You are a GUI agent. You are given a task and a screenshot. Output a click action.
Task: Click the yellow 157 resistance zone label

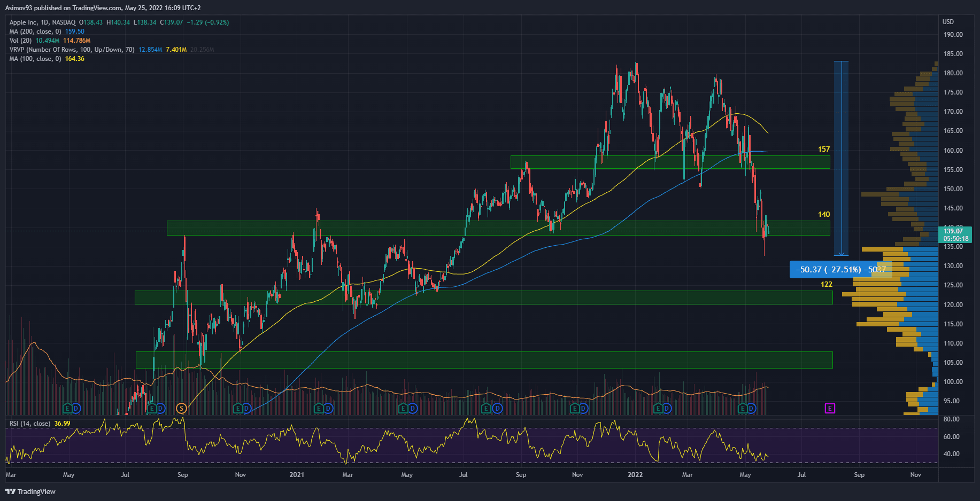[x=824, y=150]
